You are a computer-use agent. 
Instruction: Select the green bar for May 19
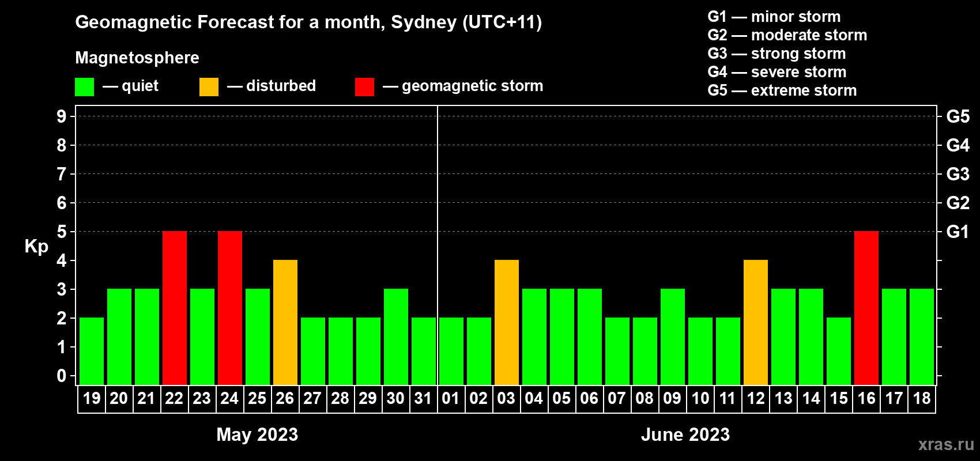[92, 351]
